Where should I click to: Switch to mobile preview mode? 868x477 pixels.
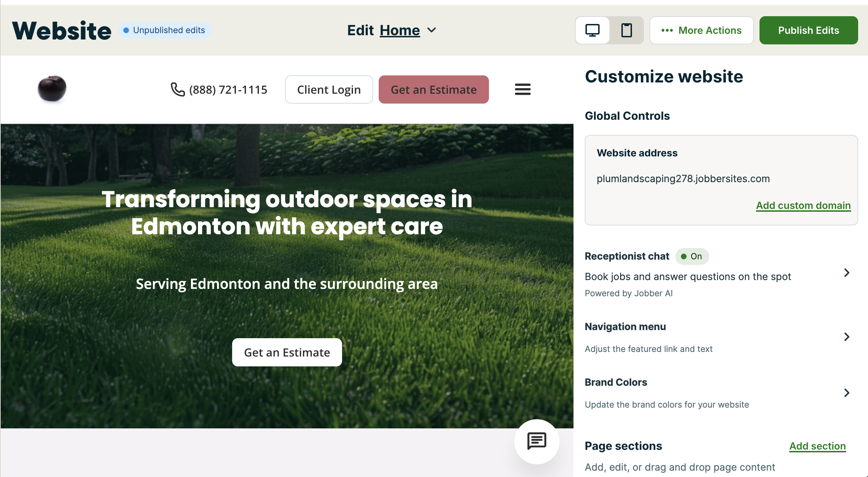pyautogui.click(x=626, y=30)
